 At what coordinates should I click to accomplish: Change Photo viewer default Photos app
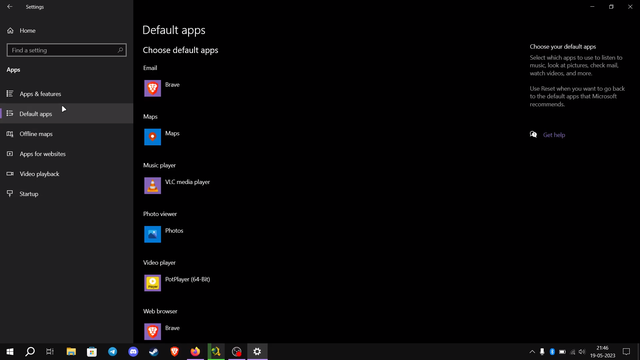coord(164,234)
